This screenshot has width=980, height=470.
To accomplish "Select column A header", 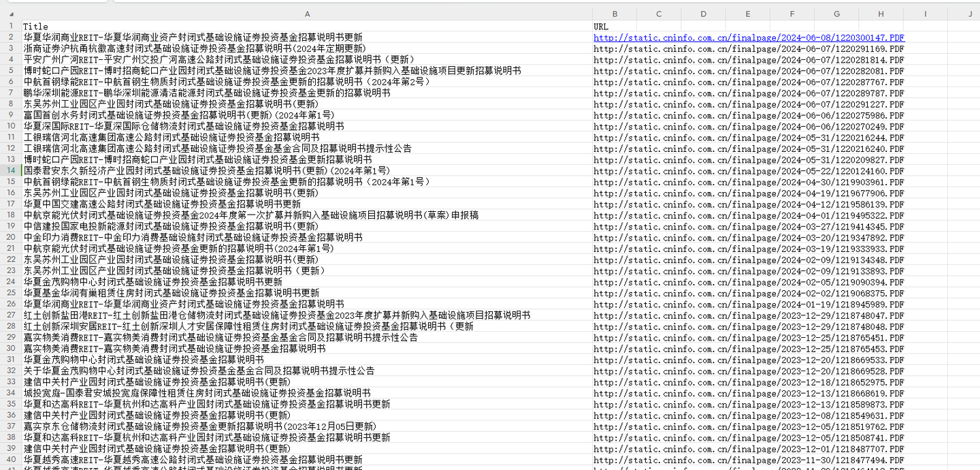I will (x=307, y=14).
